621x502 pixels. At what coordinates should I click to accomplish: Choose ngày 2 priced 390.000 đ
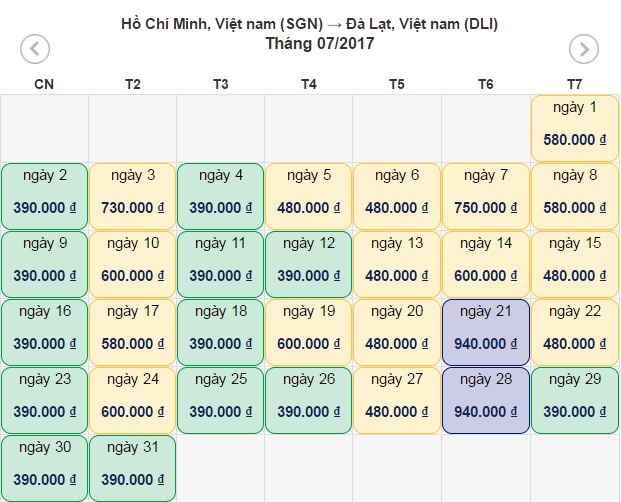click(44, 196)
